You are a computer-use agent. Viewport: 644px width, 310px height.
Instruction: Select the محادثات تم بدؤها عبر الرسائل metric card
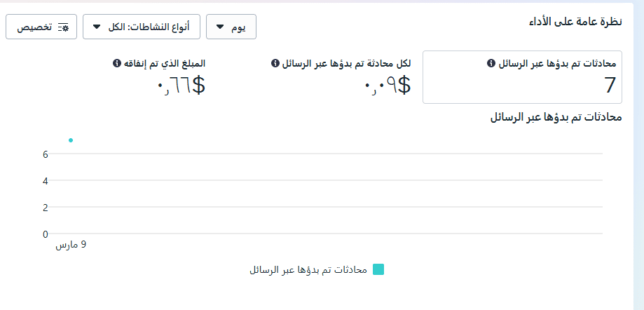point(522,77)
